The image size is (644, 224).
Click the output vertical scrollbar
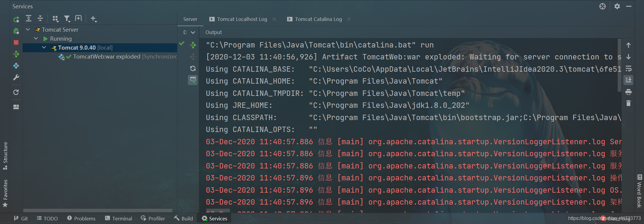pyautogui.click(x=620, y=65)
